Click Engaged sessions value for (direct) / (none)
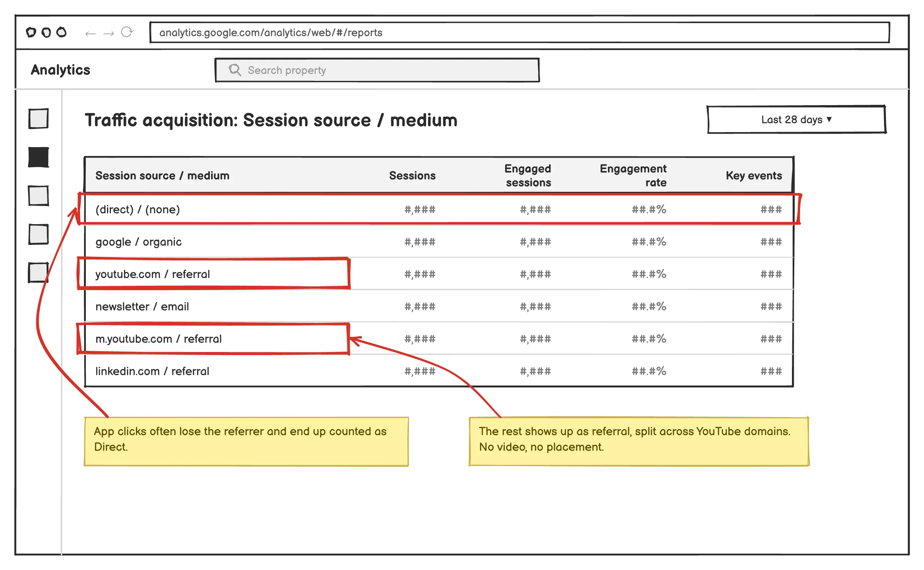The height and width of the screenshot is (570, 924). point(536,210)
